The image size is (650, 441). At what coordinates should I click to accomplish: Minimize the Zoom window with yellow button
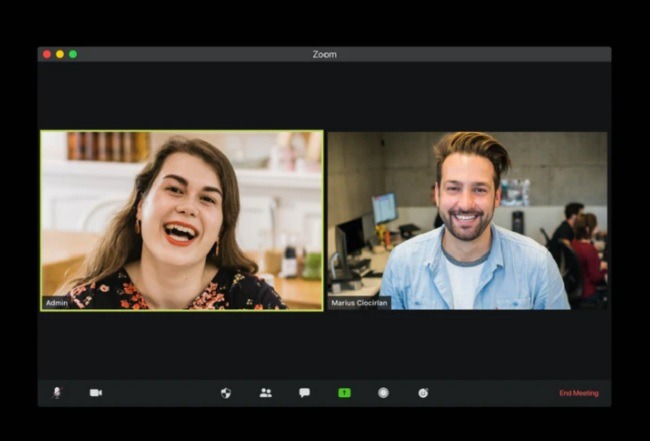point(60,54)
